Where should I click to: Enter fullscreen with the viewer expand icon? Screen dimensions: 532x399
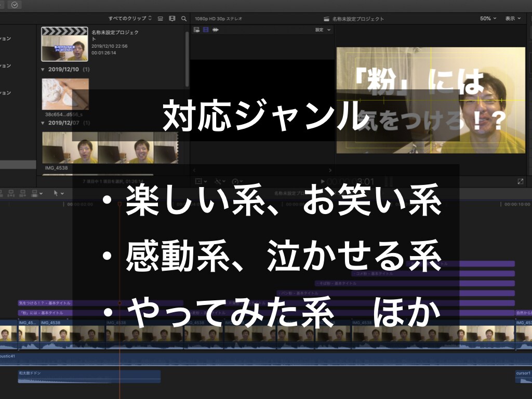(x=521, y=181)
